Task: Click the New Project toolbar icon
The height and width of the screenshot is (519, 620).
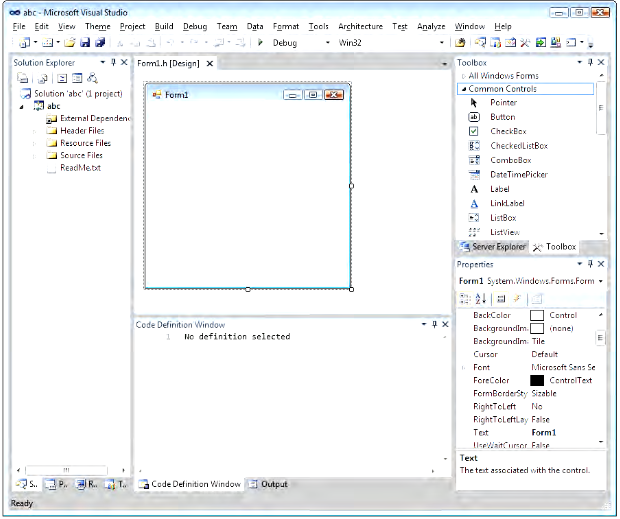Action: coord(25,42)
